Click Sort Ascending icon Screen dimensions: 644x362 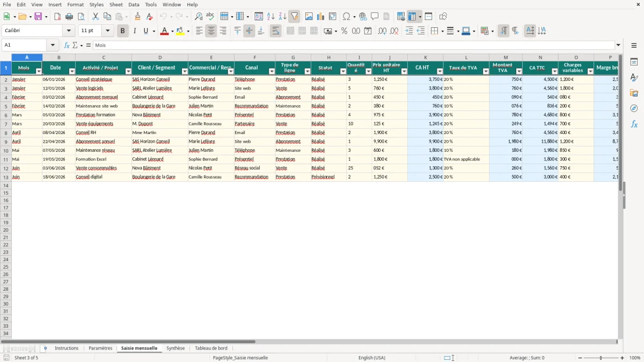270,17
